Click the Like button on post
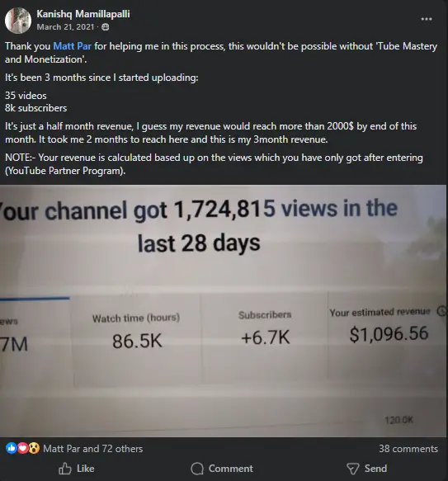The height and width of the screenshot is (481, 448). coord(77,469)
